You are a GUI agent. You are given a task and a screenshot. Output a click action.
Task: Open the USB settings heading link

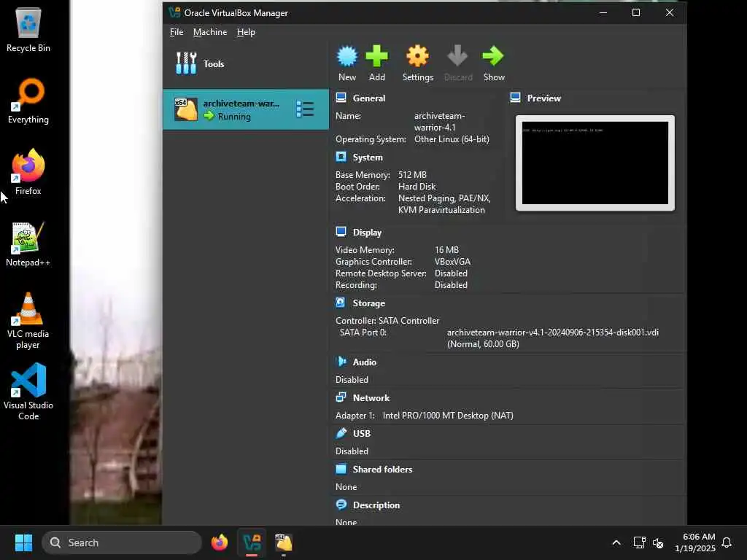(362, 433)
